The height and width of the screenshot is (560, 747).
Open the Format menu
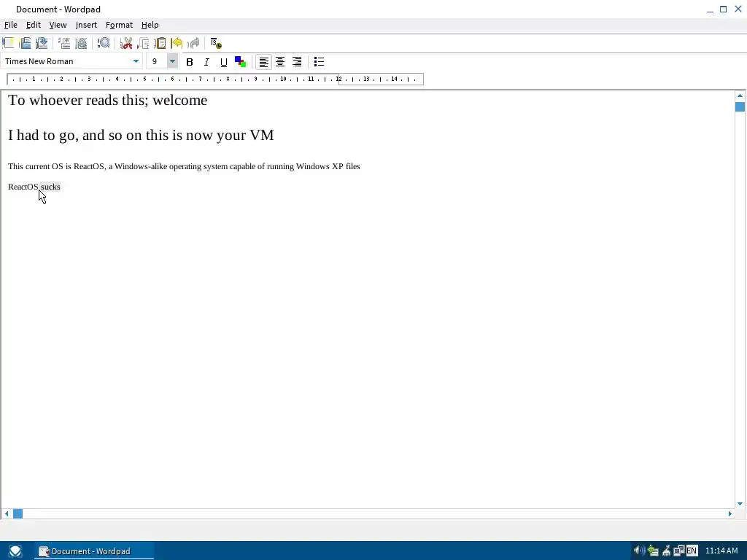(x=119, y=25)
